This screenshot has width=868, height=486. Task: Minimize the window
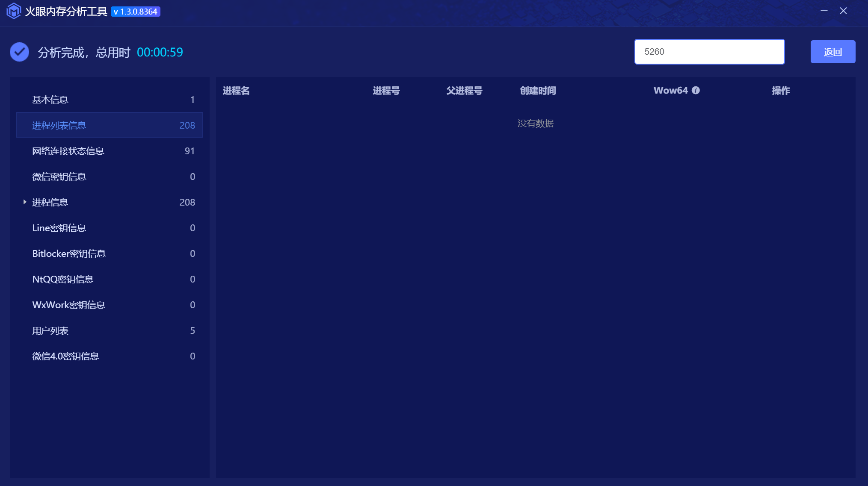point(824,11)
